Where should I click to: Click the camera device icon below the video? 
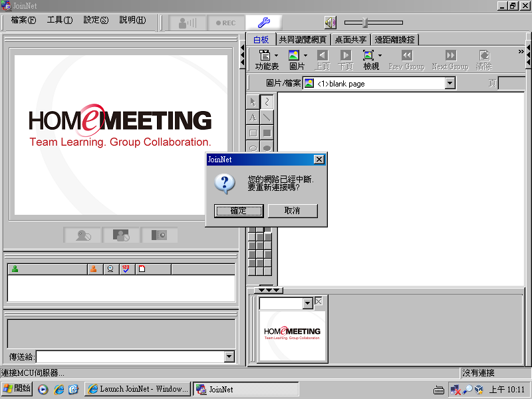coord(159,235)
